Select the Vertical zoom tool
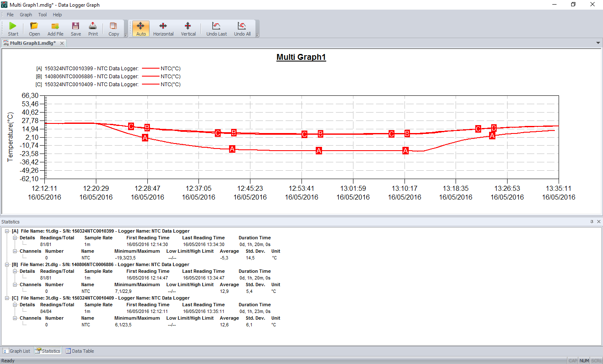 click(188, 28)
